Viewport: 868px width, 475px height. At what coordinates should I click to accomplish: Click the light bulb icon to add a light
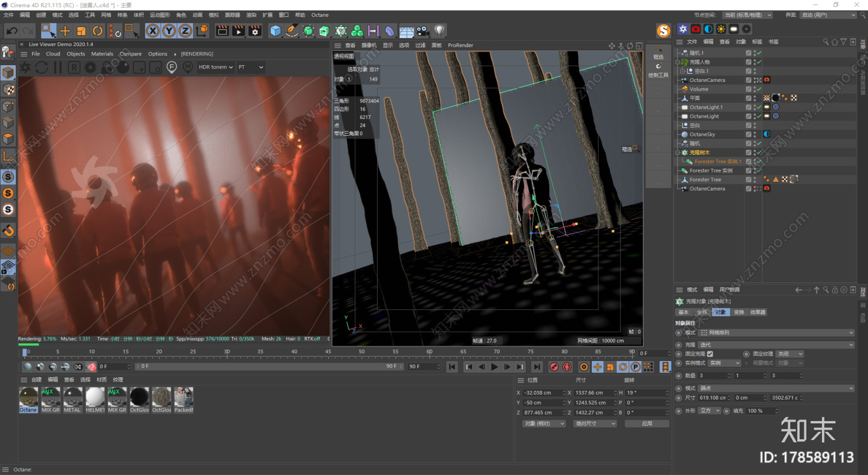[439, 30]
